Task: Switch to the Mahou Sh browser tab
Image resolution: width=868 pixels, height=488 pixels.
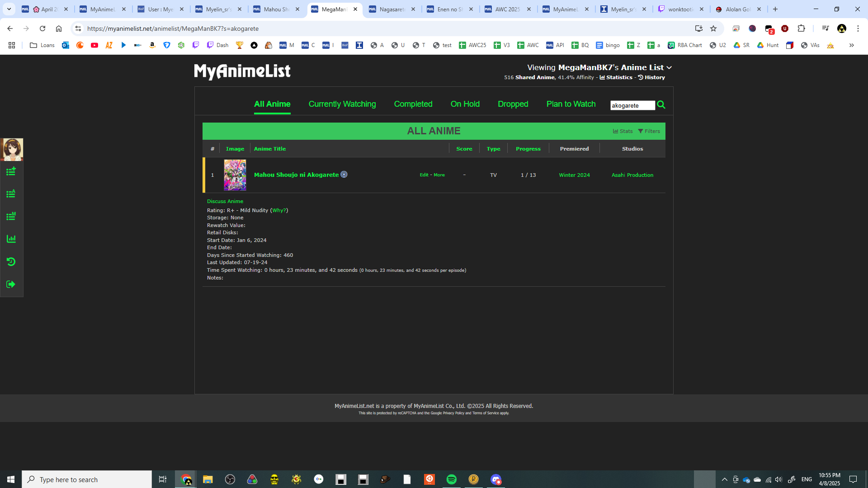Action: 276,9
